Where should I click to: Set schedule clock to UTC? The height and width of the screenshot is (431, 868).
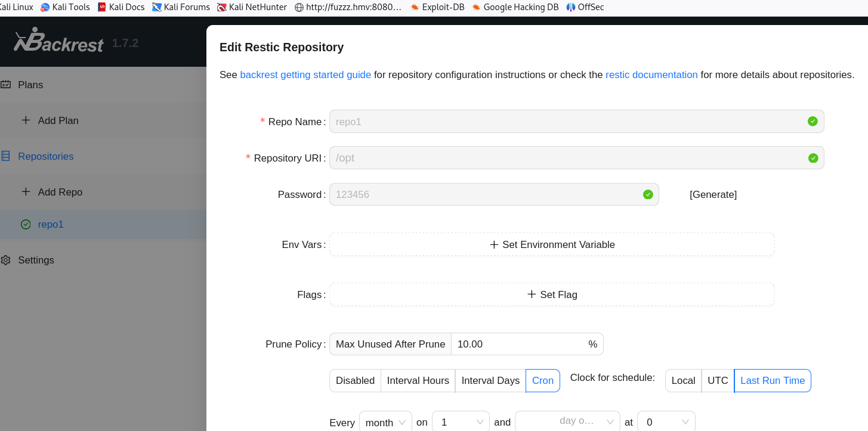pyautogui.click(x=718, y=380)
